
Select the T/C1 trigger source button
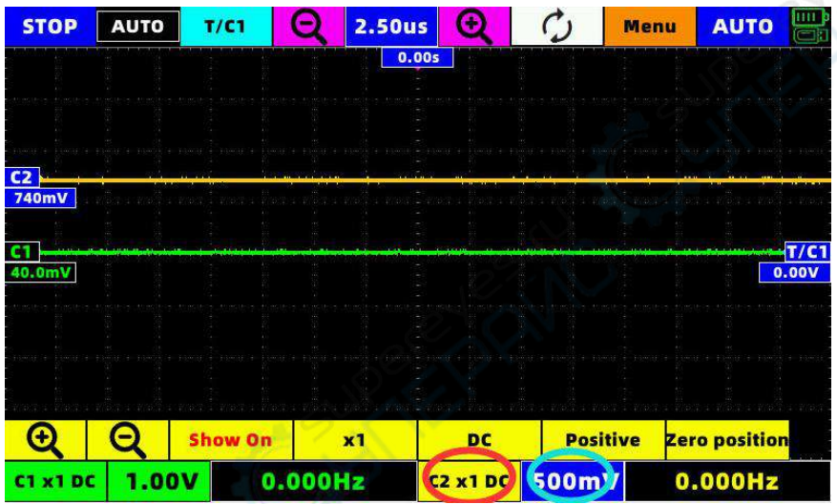click(226, 26)
